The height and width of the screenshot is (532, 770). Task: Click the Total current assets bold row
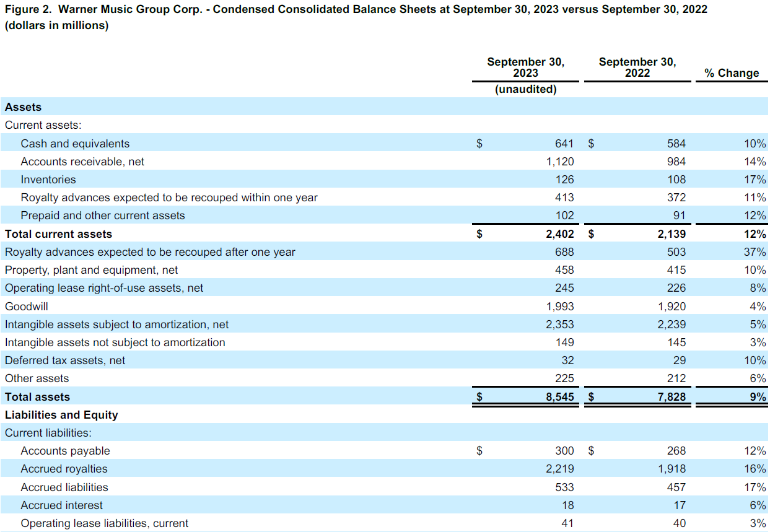click(x=58, y=233)
